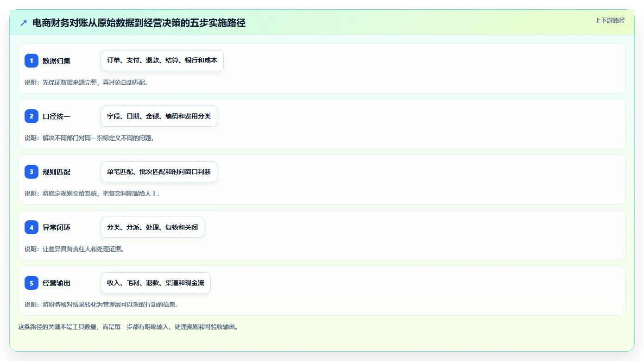Click step number badge 5
644x361 pixels.
32,283
